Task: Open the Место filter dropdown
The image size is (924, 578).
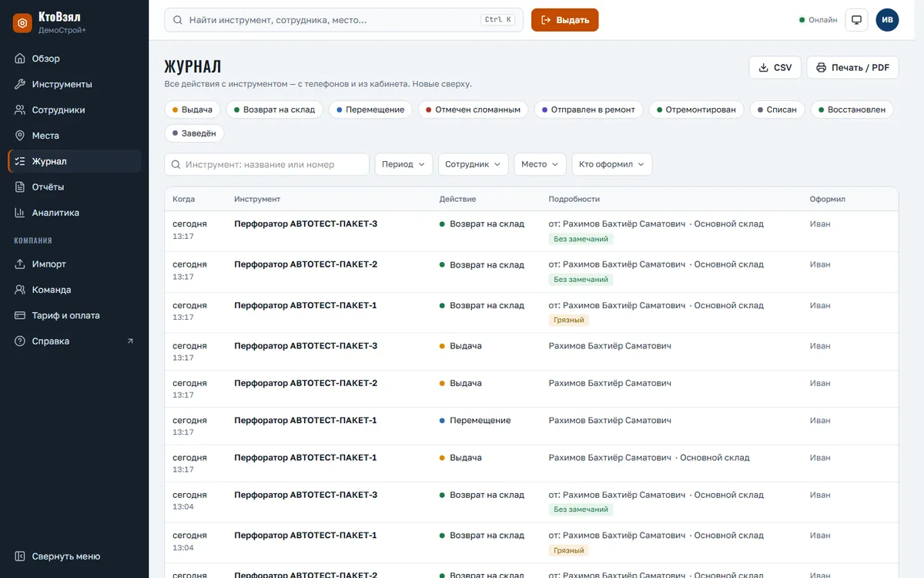Action: [x=541, y=164]
